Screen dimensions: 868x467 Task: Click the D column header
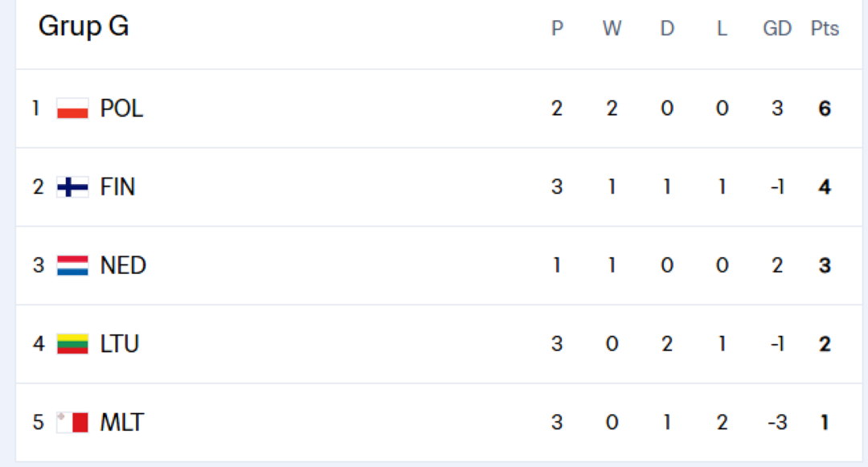pos(667,28)
